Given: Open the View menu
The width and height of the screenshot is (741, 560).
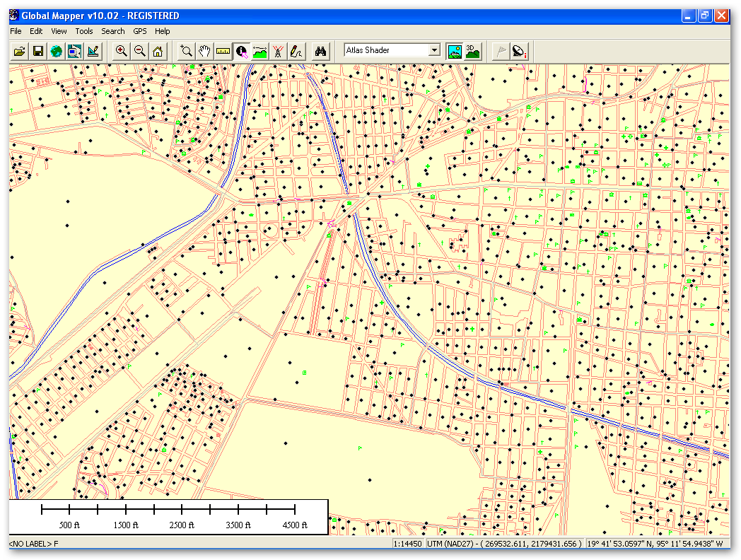Looking at the screenshot, I should (59, 31).
